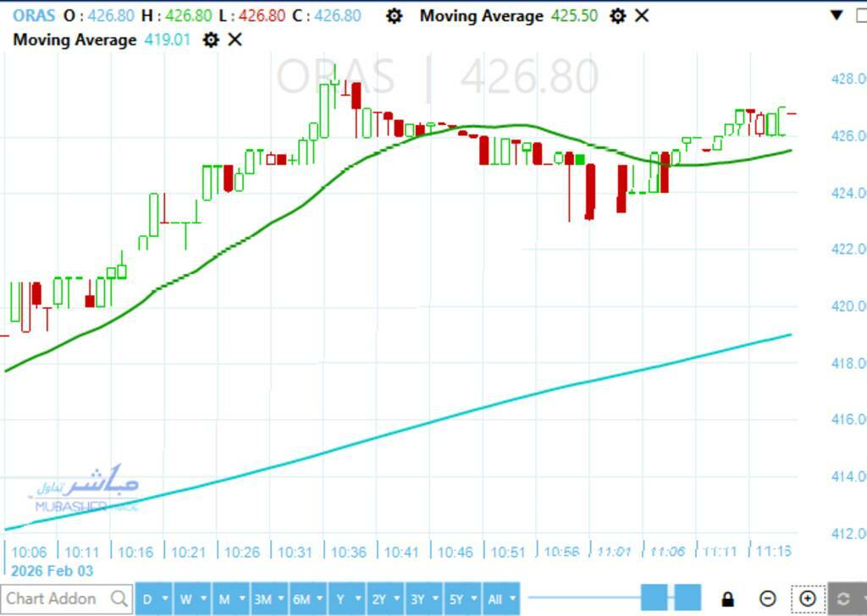Click the search magnifier in Chart Addon

119,599
